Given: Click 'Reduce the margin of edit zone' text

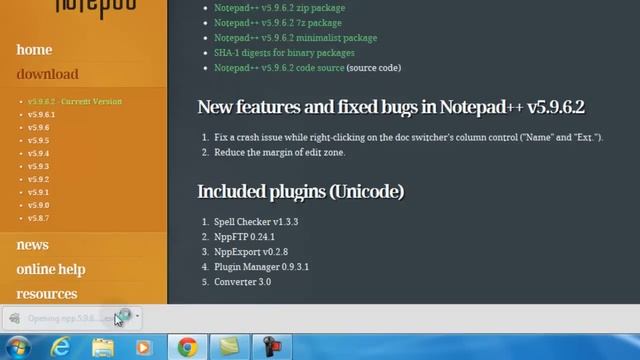Looking at the screenshot, I should click(x=280, y=153).
